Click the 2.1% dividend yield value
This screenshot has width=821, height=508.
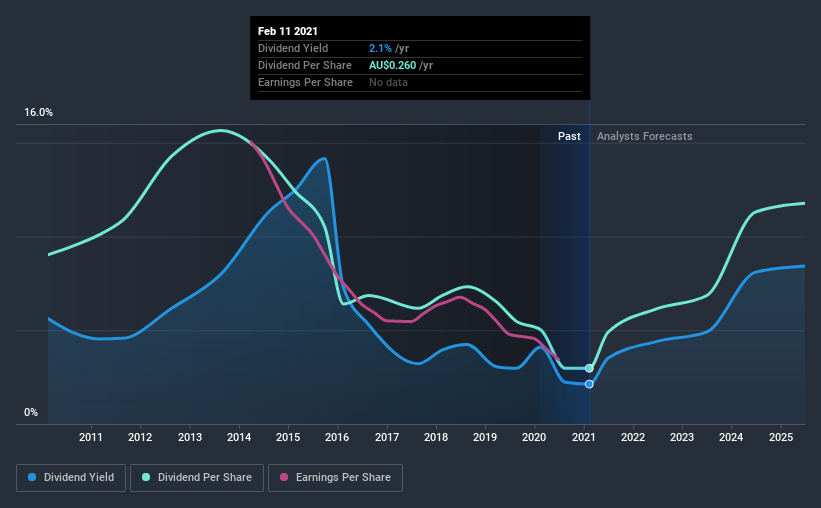click(380, 48)
